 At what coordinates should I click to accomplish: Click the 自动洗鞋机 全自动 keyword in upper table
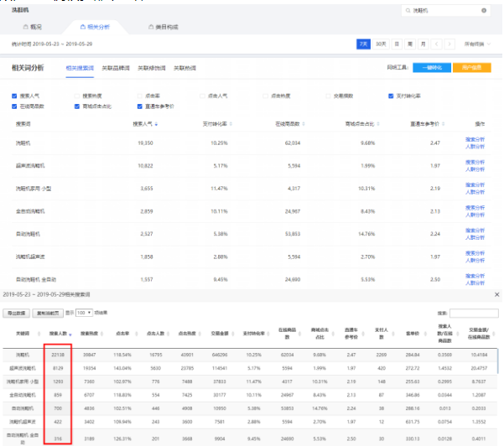click(36, 279)
